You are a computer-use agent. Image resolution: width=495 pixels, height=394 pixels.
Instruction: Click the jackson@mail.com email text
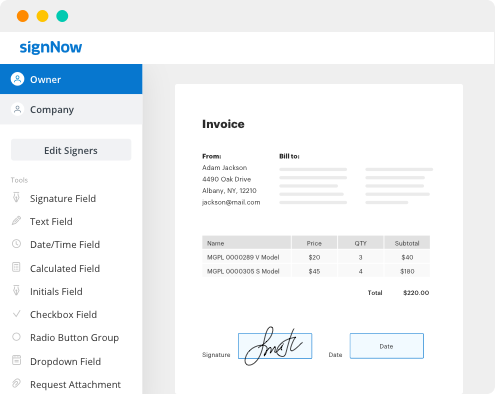pos(231,202)
